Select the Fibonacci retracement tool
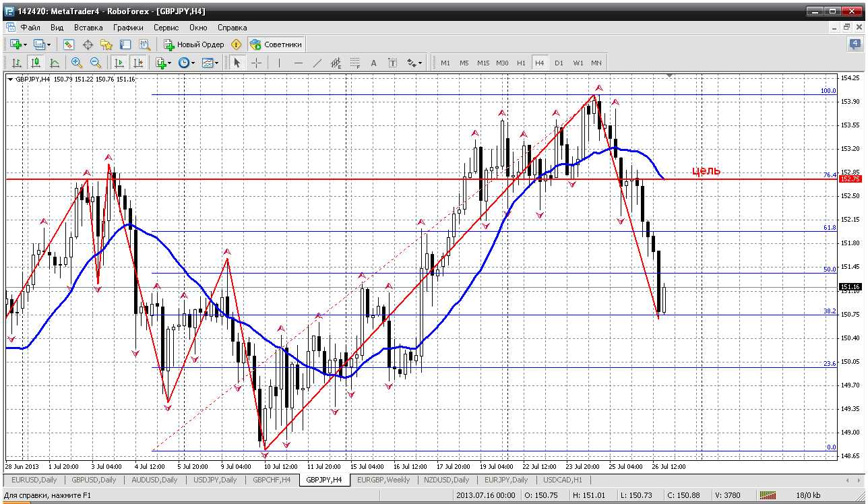The image size is (868, 504). pyautogui.click(x=355, y=63)
